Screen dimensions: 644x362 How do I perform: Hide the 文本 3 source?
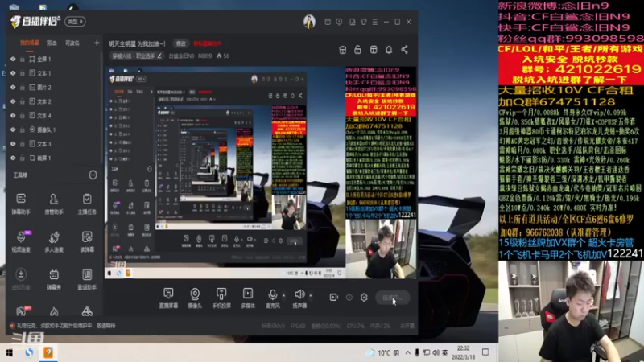click(x=13, y=144)
